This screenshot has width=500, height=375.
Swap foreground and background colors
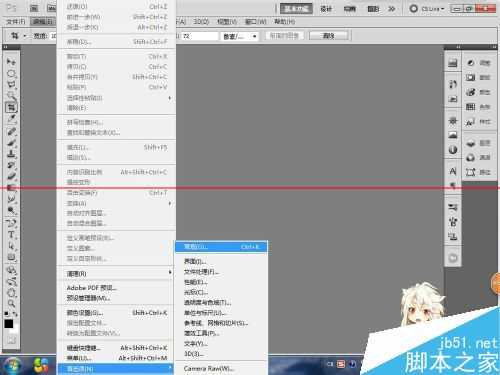(x=15, y=314)
